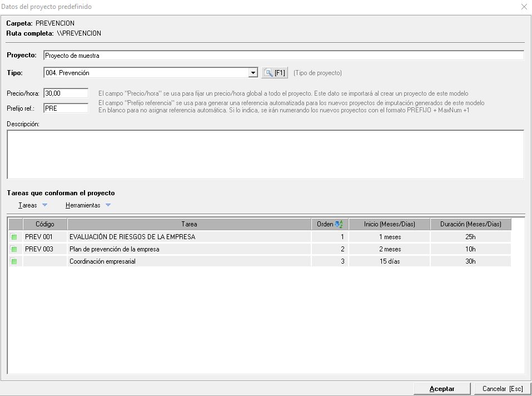Click green marker of Coordinación empresarial row
This screenshot has width=532, height=396.
14,261
